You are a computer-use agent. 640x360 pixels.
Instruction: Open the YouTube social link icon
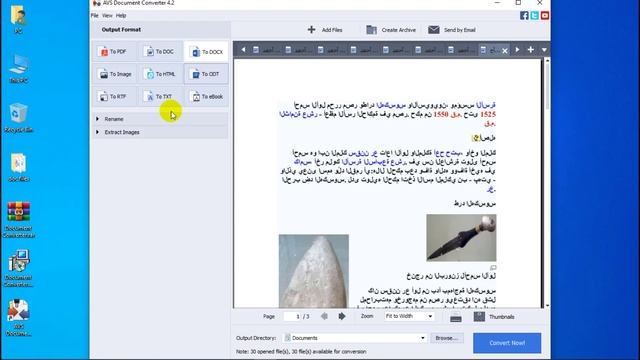pyautogui.click(x=544, y=16)
